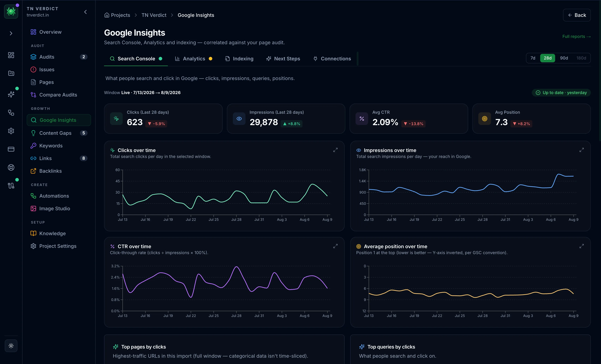The image size is (601, 364).
Task: Expand the narrow icon rail chevron
Action: (11, 33)
